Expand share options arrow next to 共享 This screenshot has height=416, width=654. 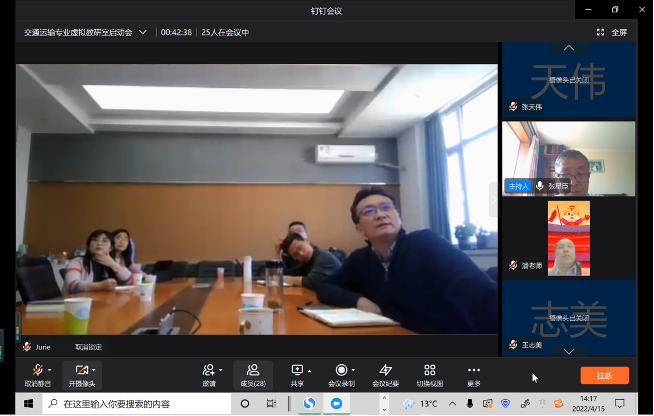[309, 370]
